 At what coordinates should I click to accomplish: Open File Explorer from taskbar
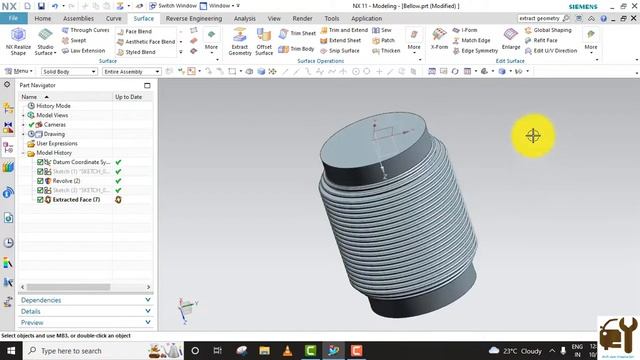coord(264,351)
